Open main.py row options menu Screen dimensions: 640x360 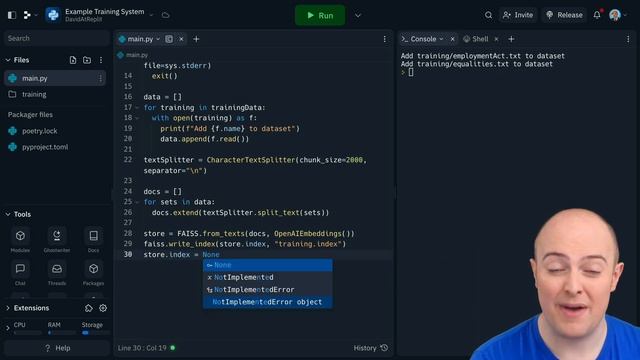[x=100, y=78]
